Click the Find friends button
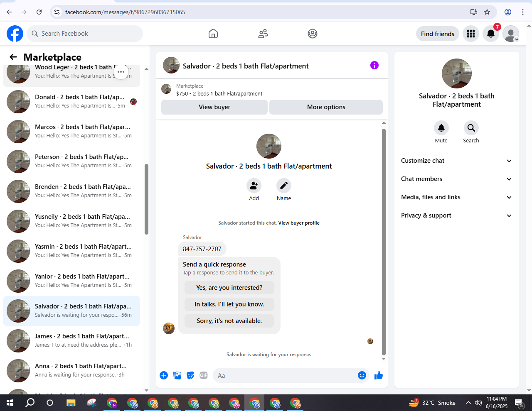The height and width of the screenshot is (411, 532). click(x=438, y=34)
